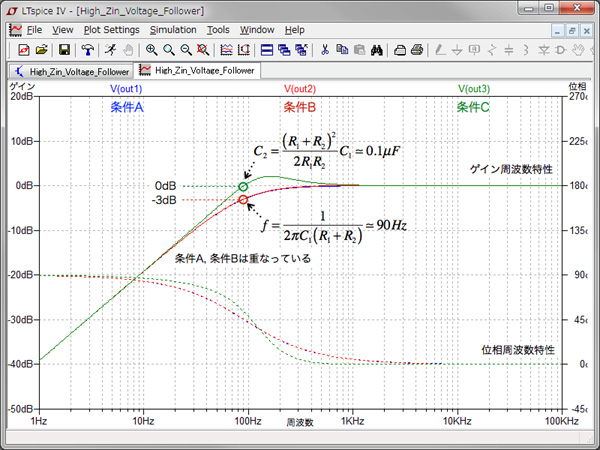This screenshot has width=600, height=450.
Task: Click the scissors Cut icon
Action: [325, 49]
